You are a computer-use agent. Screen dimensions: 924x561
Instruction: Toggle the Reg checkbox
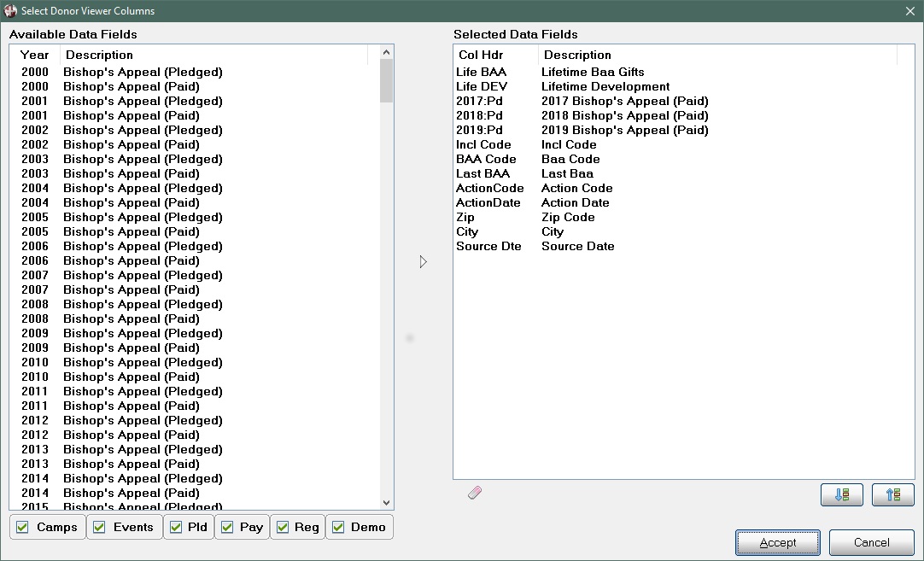tap(283, 527)
